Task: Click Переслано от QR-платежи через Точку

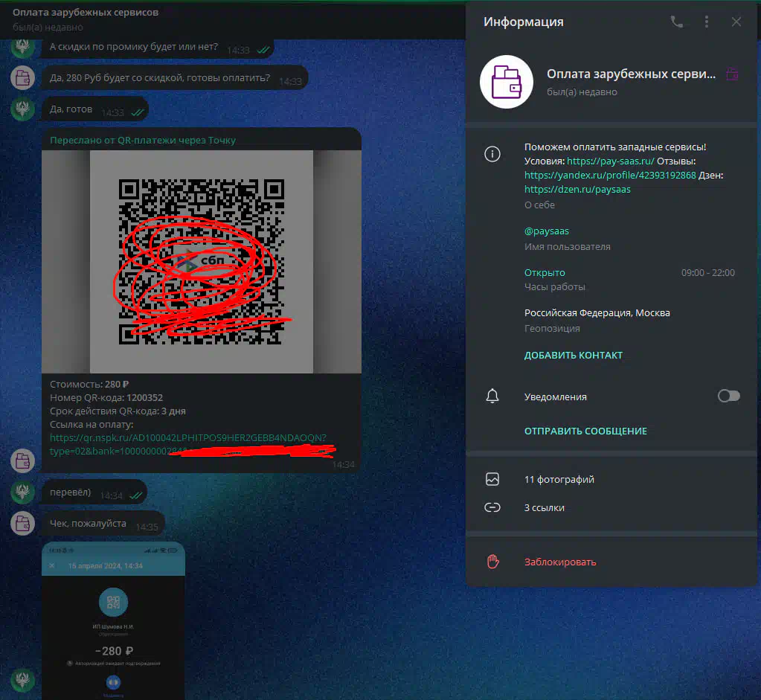Action: tap(143, 141)
